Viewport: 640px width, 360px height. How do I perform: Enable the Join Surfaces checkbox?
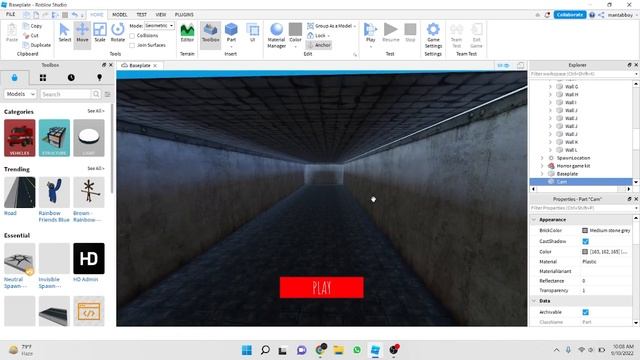coord(132,45)
